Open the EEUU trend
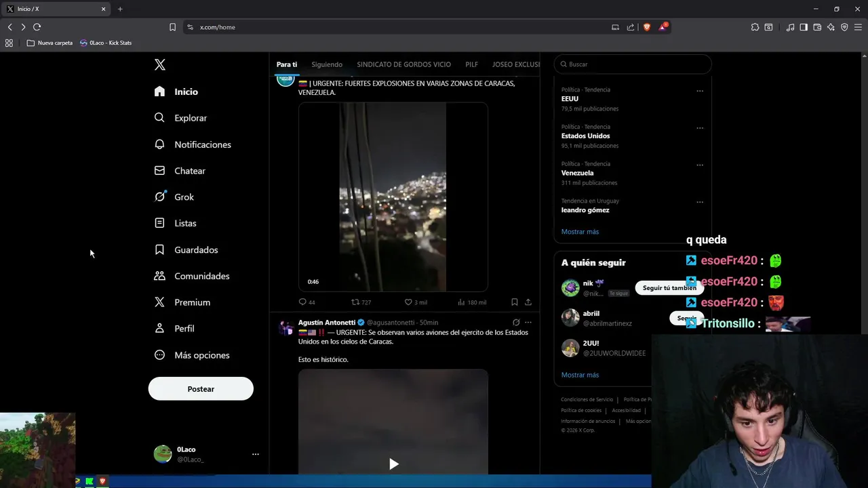Viewport: 868px width, 488px height. coord(570,99)
